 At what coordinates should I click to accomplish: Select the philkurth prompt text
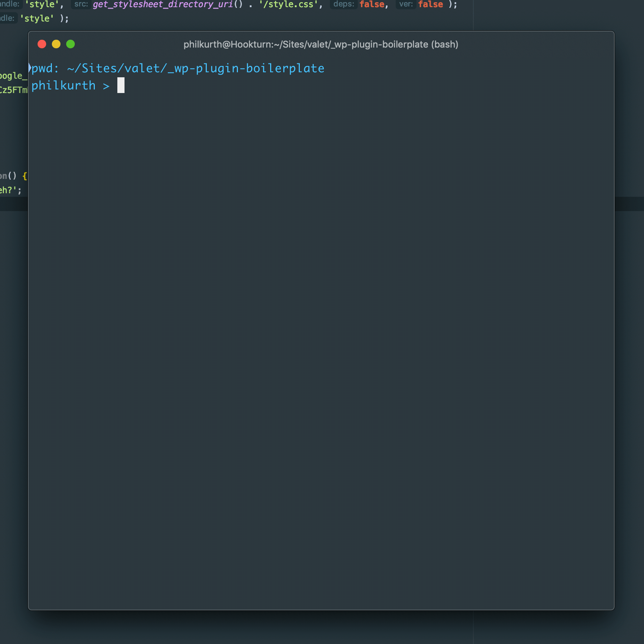(63, 85)
